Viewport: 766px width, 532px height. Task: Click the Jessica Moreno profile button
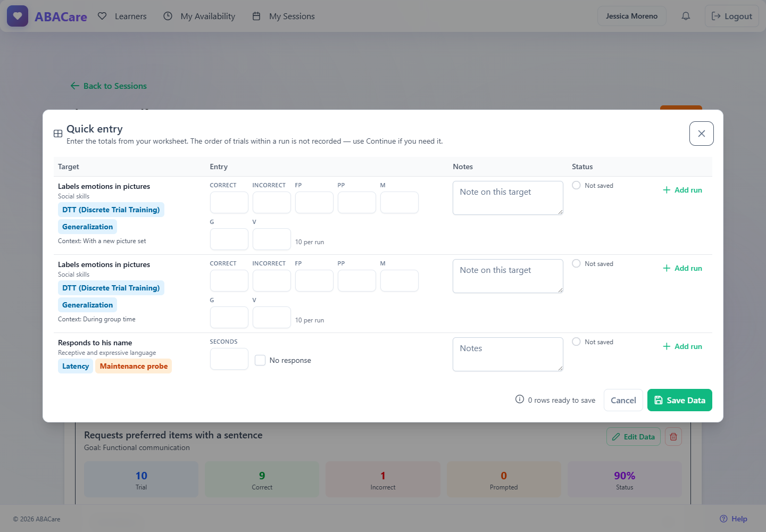(631, 16)
